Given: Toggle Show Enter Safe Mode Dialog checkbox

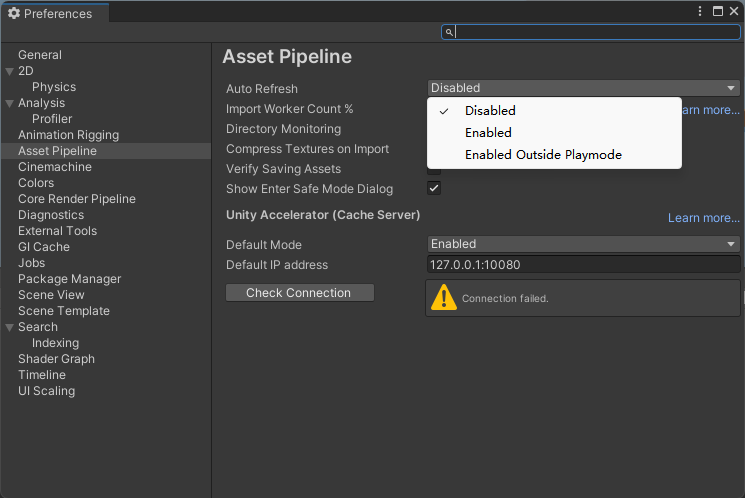Looking at the screenshot, I should click(434, 188).
